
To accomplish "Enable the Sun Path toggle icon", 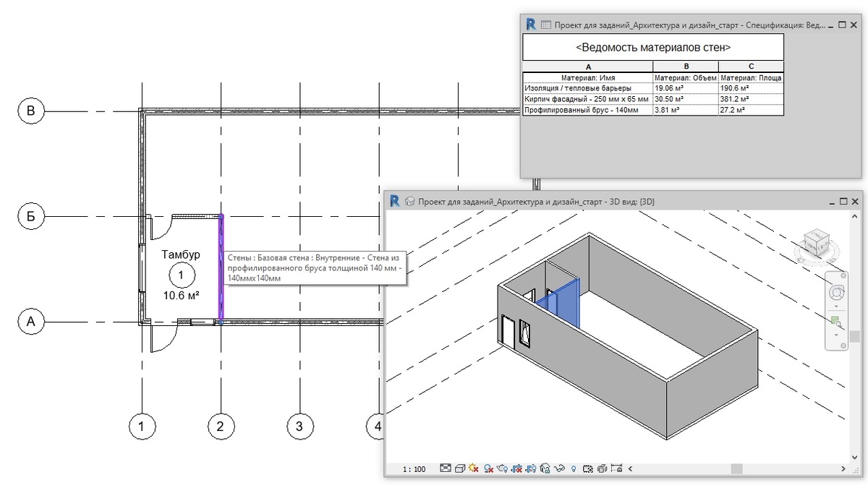I will [x=472, y=468].
